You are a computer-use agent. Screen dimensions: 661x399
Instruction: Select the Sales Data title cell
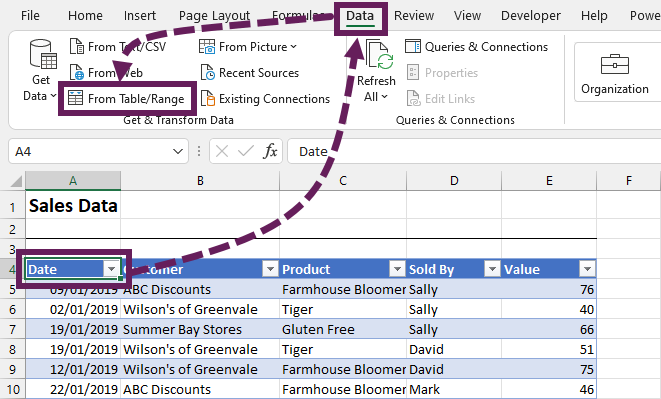tap(73, 206)
